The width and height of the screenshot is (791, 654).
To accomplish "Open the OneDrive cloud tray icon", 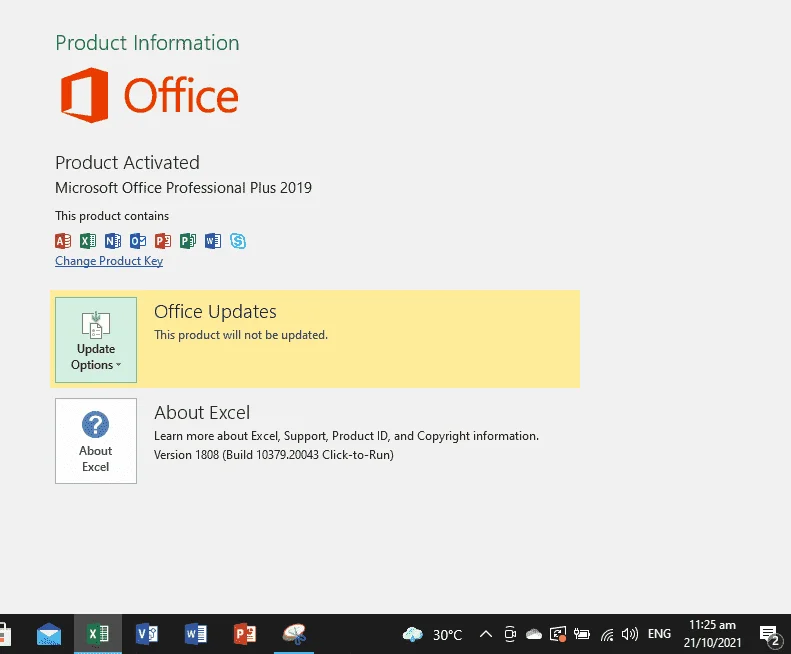I will [x=534, y=634].
